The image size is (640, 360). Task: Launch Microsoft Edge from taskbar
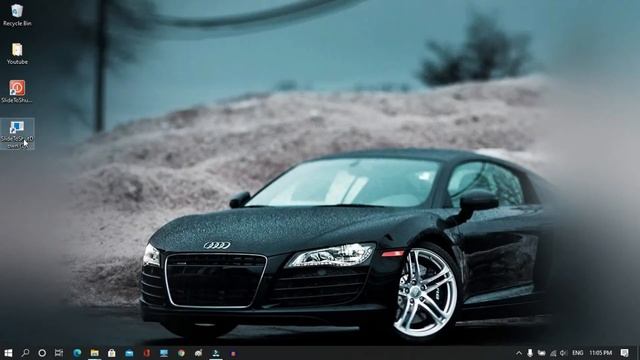coord(77,353)
